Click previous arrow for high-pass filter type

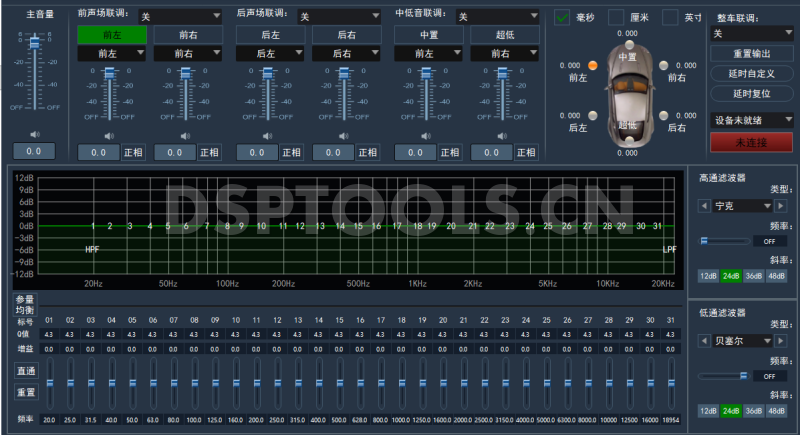704,206
